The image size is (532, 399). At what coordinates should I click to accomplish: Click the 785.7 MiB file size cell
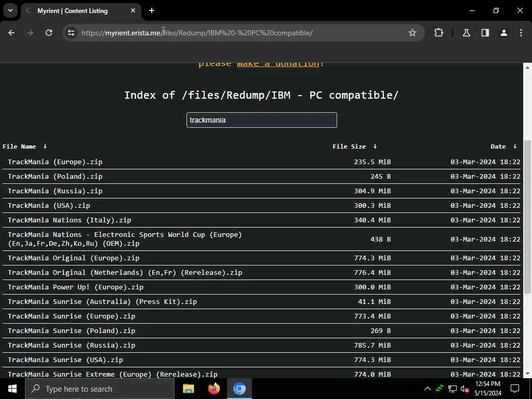click(372, 345)
